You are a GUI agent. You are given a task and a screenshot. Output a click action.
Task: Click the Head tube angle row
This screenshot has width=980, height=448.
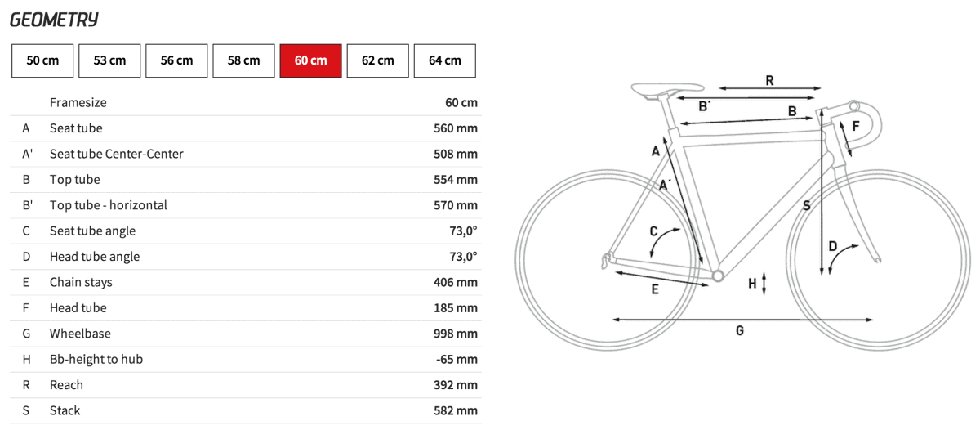point(95,257)
